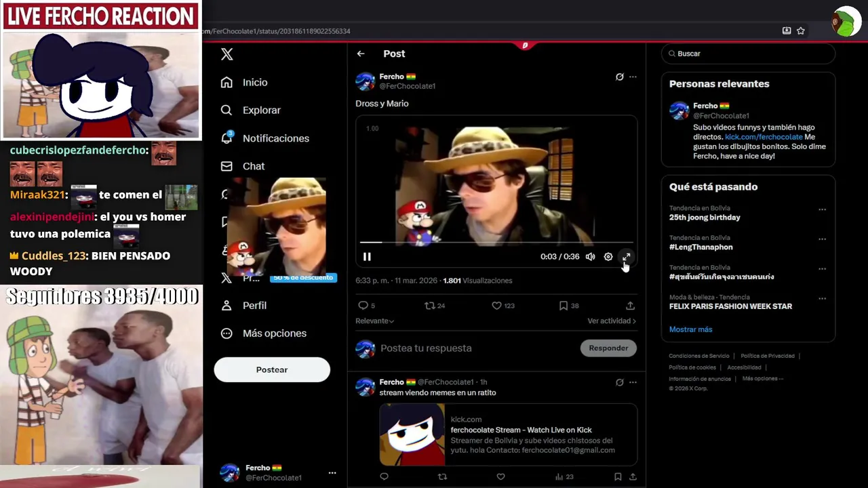868x488 pixels.
Task: Open Grok icon on main post
Action: pyautogui.click(x=619, y=77)
